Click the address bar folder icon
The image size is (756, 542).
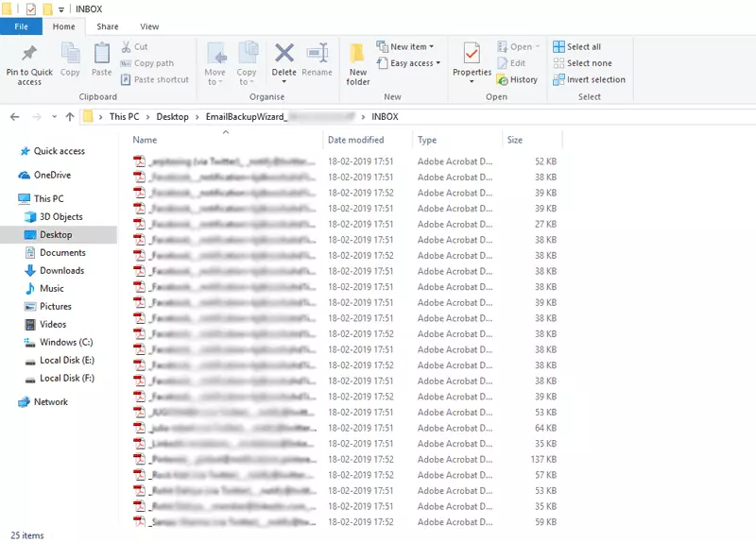click(x=88, y=116)
